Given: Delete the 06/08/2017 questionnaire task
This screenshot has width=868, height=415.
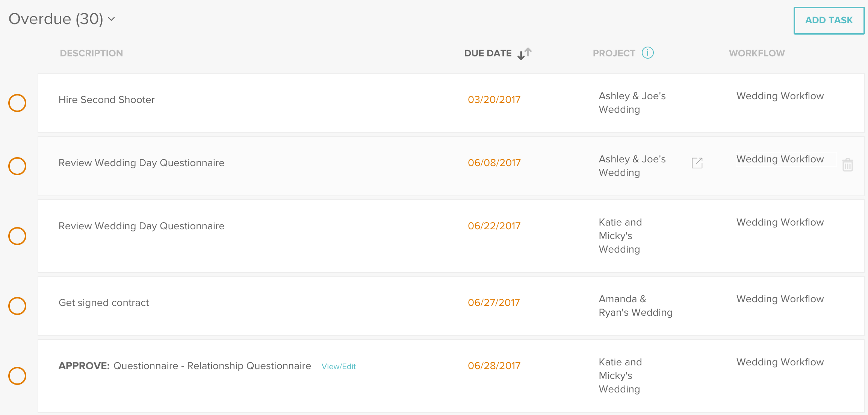Looking at the screenshot, I should pyautogui.click(x=847, y=165).
